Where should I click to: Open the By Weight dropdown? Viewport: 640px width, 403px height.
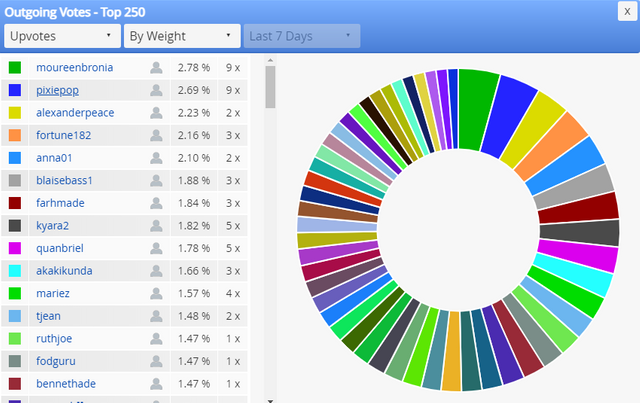pyautogui.click(x=182, y=36)
